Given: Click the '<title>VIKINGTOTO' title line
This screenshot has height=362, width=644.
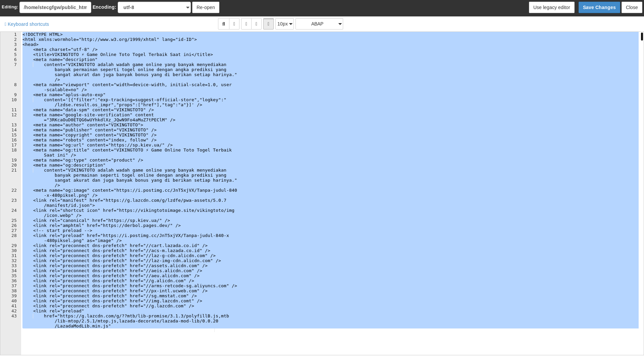Looking at the screenshot, I should point(123,55).
